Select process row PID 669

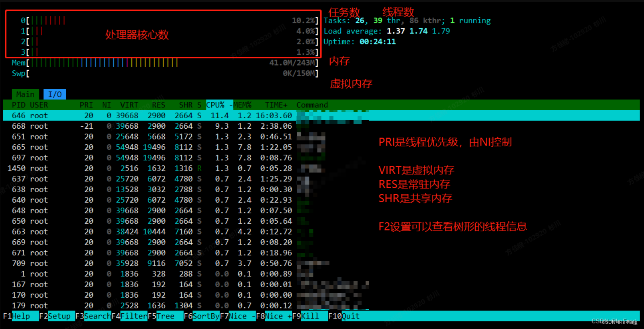[321, 242]
